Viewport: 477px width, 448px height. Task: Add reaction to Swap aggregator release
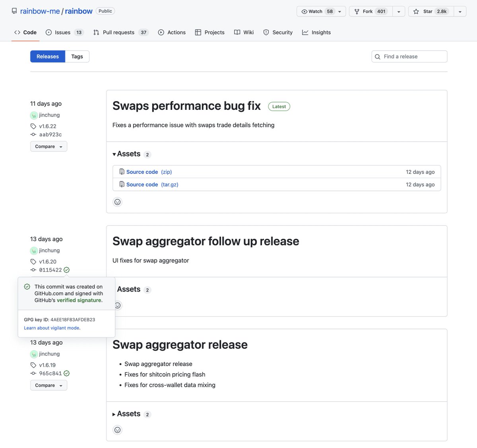pyautogui.click(x=117, y=430)
